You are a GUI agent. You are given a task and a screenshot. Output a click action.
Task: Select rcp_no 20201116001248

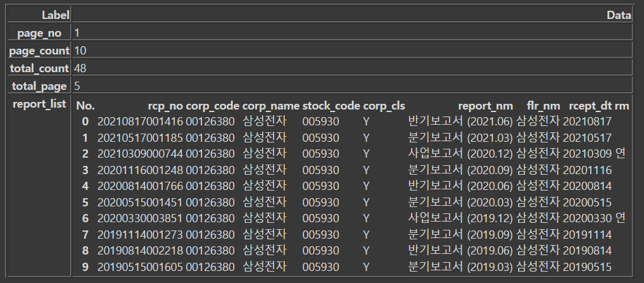click(x=140, y=170)
